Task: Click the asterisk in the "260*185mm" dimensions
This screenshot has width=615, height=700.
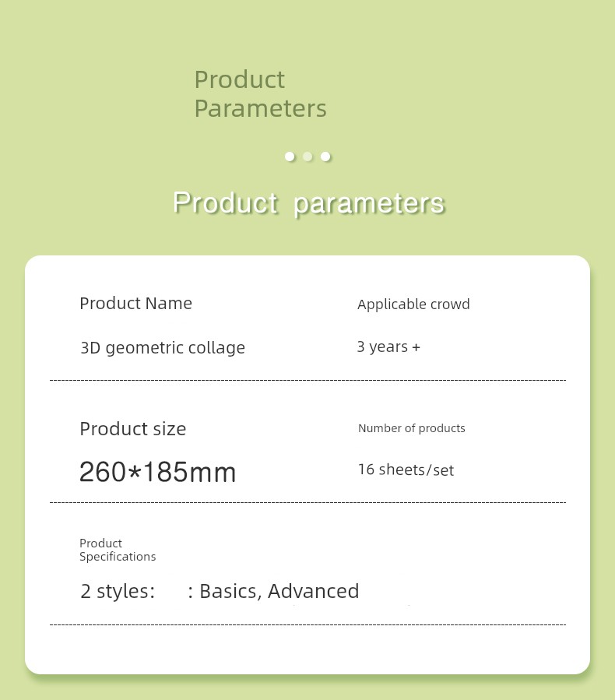Action: point(134,470)
